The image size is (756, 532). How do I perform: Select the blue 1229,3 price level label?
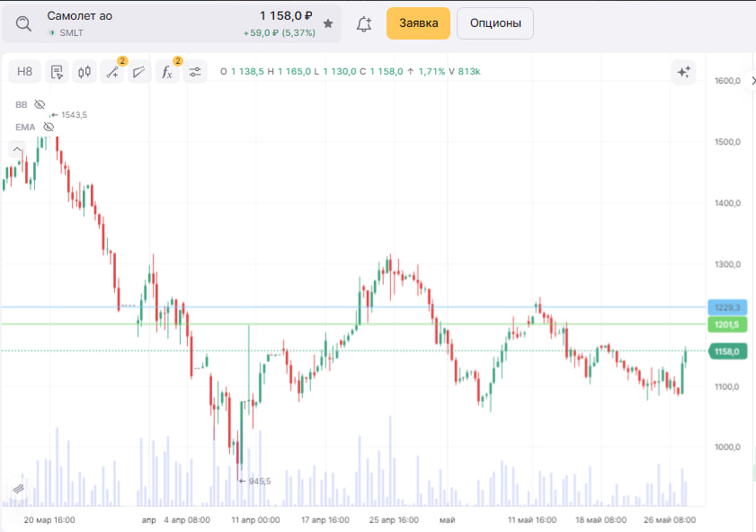coord(726,307)
